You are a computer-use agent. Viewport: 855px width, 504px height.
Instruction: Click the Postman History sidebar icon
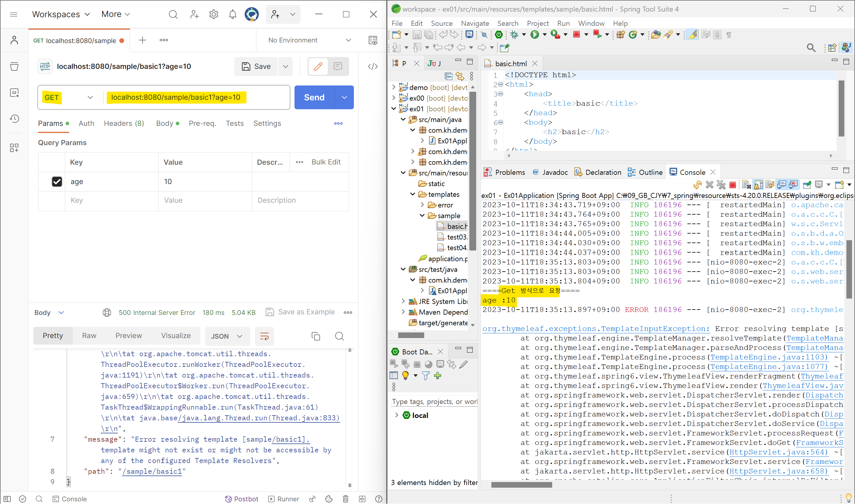(x=14, y=118)
